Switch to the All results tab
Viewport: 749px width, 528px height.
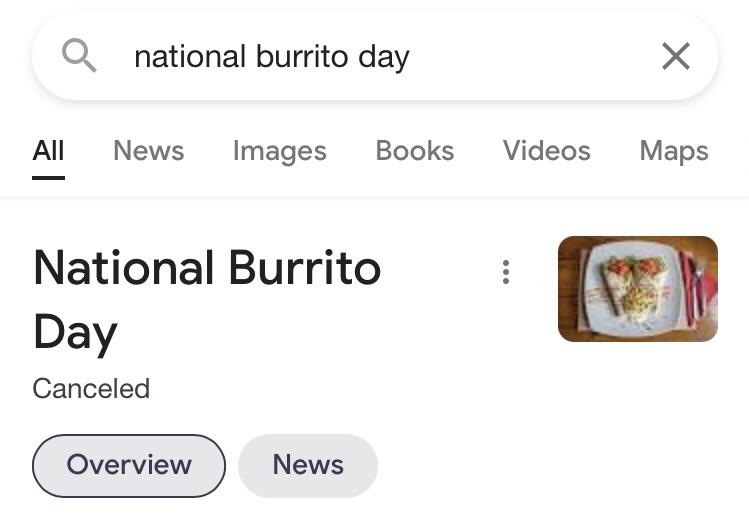pos(48,151)
